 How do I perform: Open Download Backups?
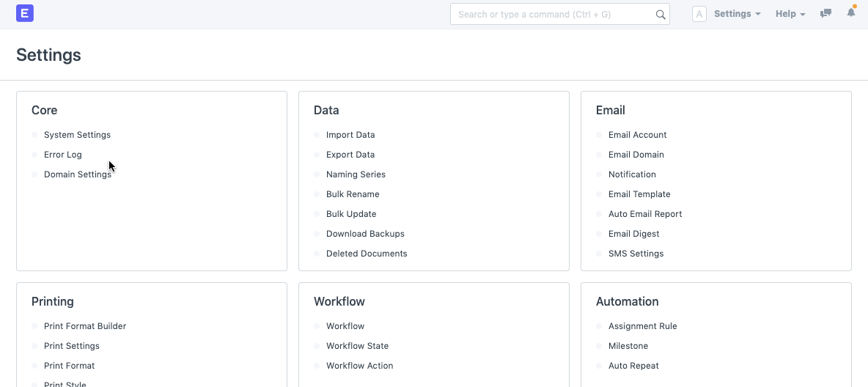[365, 234]
